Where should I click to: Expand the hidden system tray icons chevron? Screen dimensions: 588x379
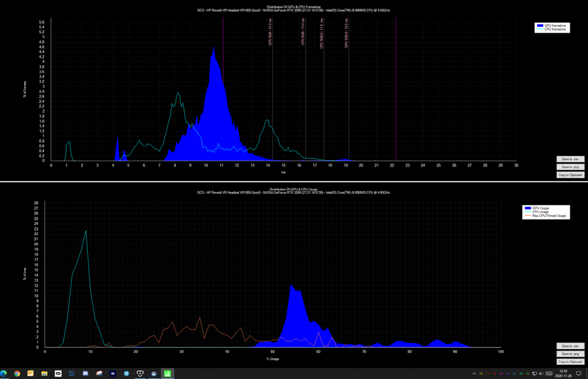475,373
